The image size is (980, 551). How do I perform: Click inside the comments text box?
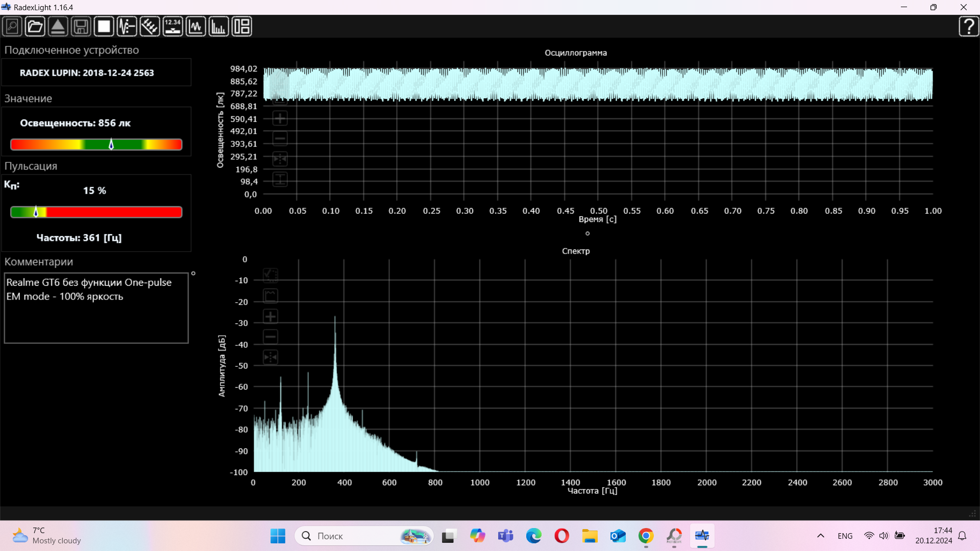pyautogui.click(x=96, y=316)
